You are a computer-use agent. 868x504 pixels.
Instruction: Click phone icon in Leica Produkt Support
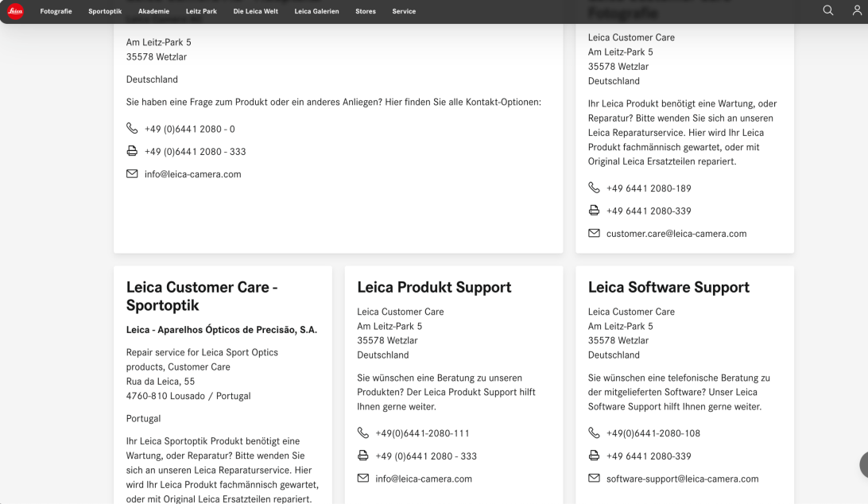(363, 433)
